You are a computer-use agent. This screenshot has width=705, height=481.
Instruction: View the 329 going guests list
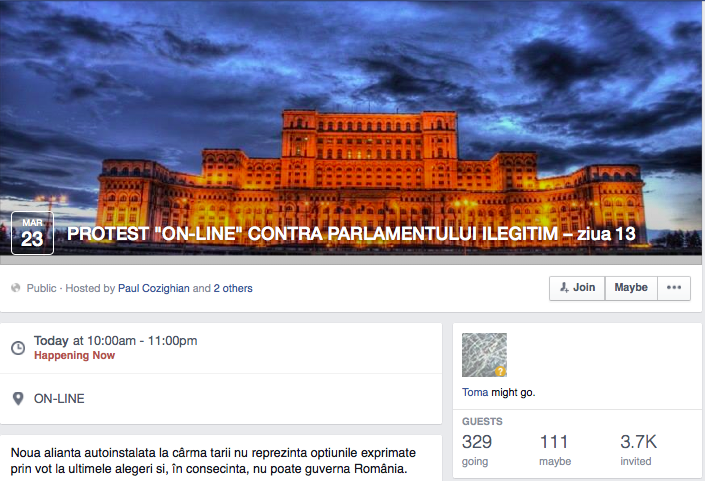pos(477,449)
